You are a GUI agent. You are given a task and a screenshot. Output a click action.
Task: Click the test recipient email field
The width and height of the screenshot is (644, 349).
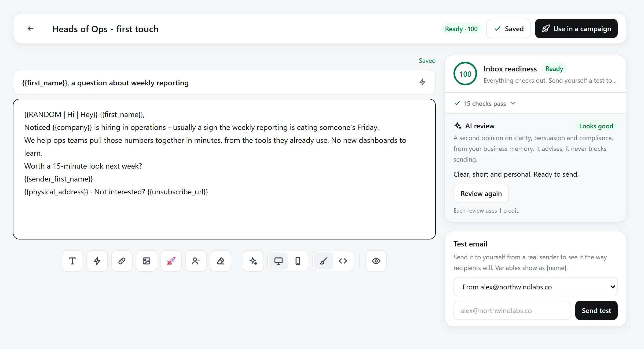coord(512,310)
